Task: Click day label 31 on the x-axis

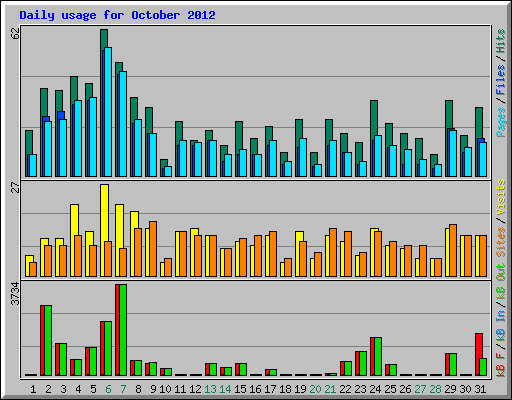Action: pyautogui.click(x=480, y=389)
